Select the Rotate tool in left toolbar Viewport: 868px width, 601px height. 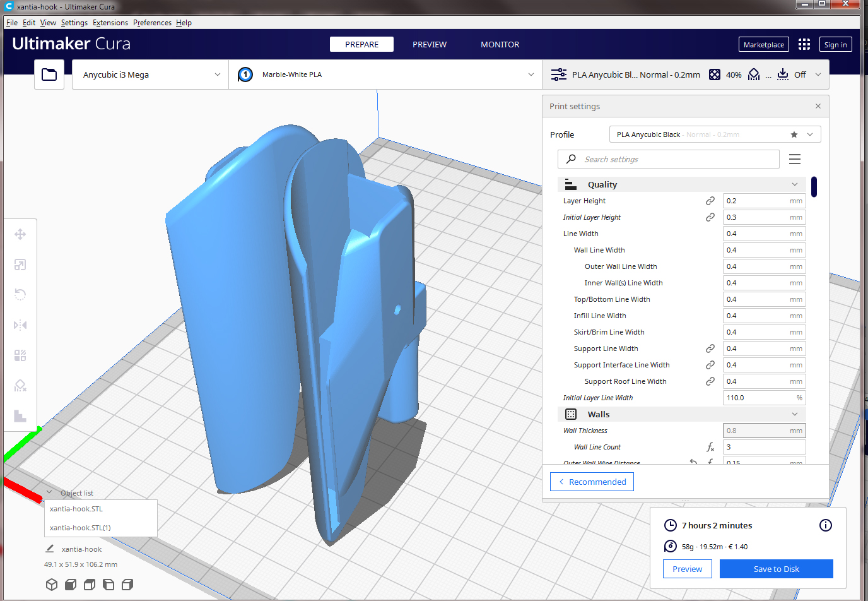(x=20, y=295)
